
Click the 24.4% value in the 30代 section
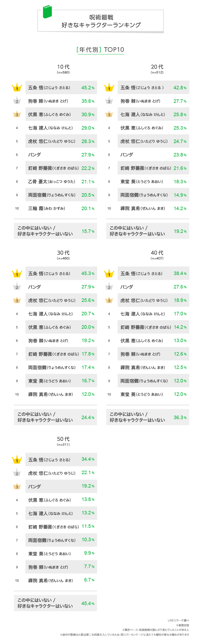[x=88, y=418]
